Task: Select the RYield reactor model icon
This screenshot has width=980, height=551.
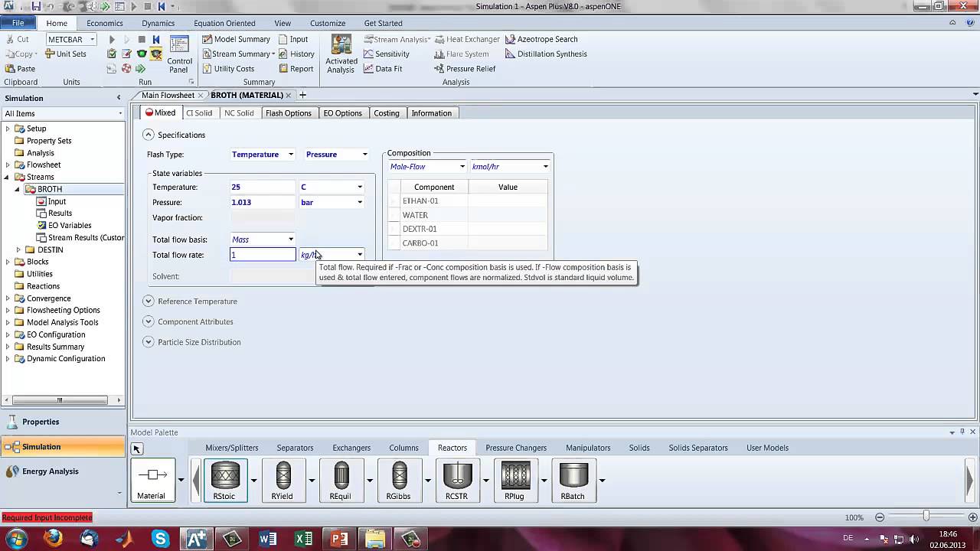Action: pyautogui.click(x=283, y=480)
